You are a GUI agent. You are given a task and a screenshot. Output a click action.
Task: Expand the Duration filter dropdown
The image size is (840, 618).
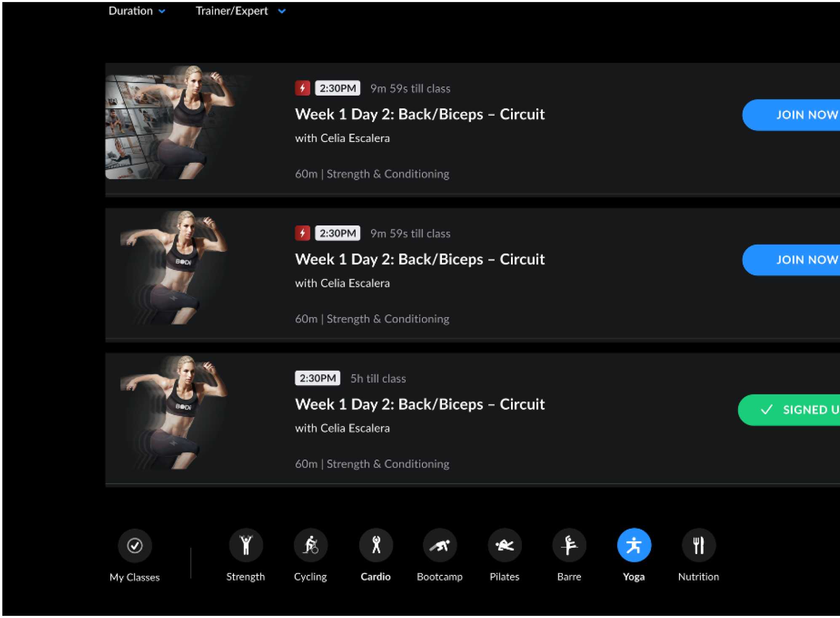(x=137, y=11)
